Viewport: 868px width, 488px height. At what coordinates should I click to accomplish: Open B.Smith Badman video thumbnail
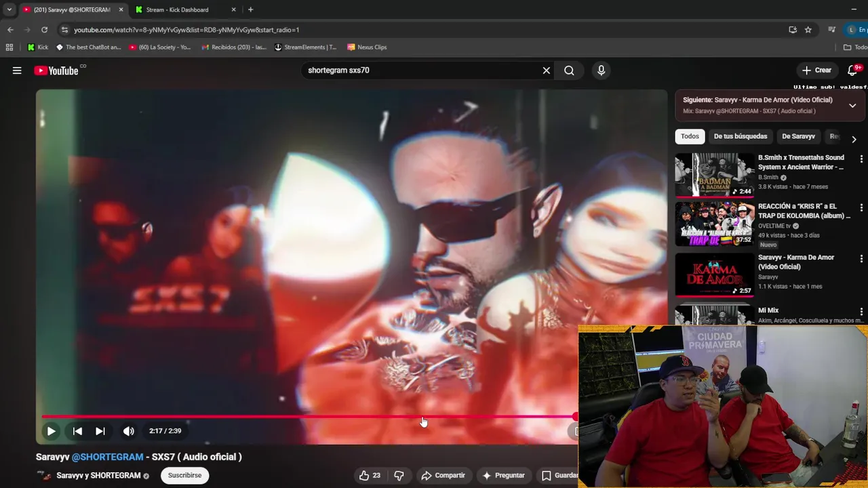(x=715, y=175)
